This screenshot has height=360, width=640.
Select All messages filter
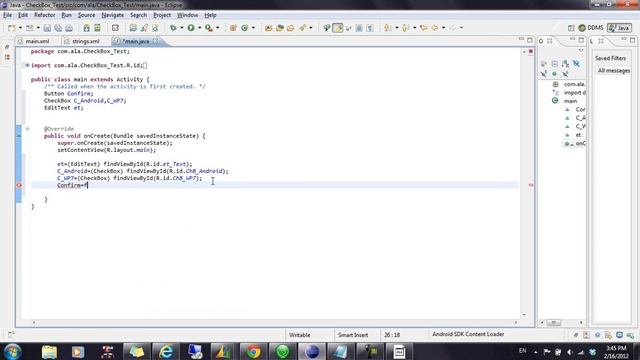pos(613,71)
